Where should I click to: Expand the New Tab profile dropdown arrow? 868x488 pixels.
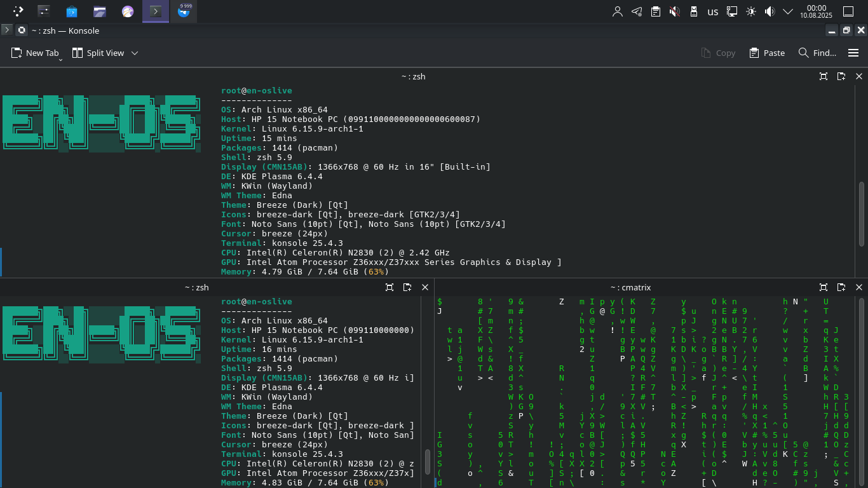[x=60, y=59]
